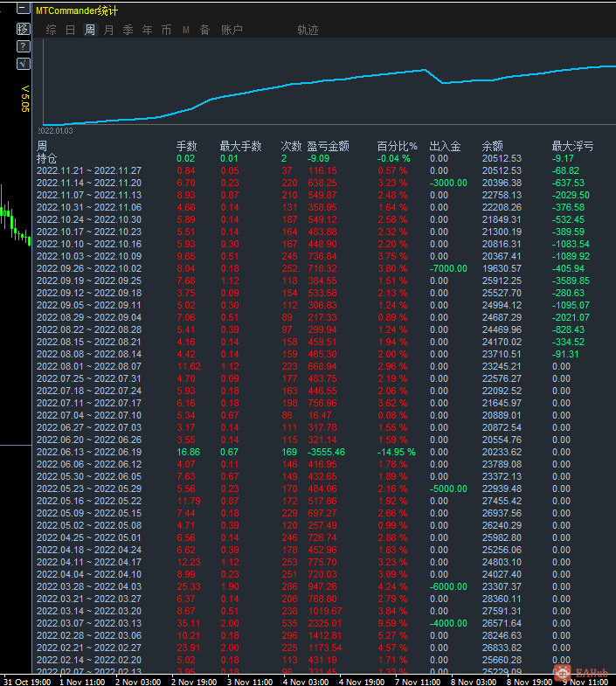Click the -5000.00 withdrawal value
This screenshot has width=616, height=686.
tap(448, 489)
